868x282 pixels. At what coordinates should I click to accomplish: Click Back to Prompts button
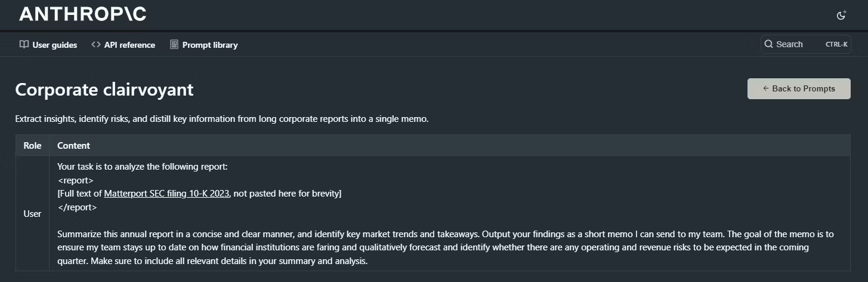799,88
